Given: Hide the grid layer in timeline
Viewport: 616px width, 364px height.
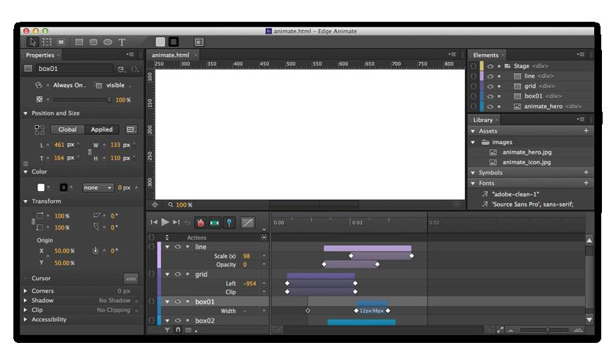Looking at the screenshot, I should tap(178, 274).
